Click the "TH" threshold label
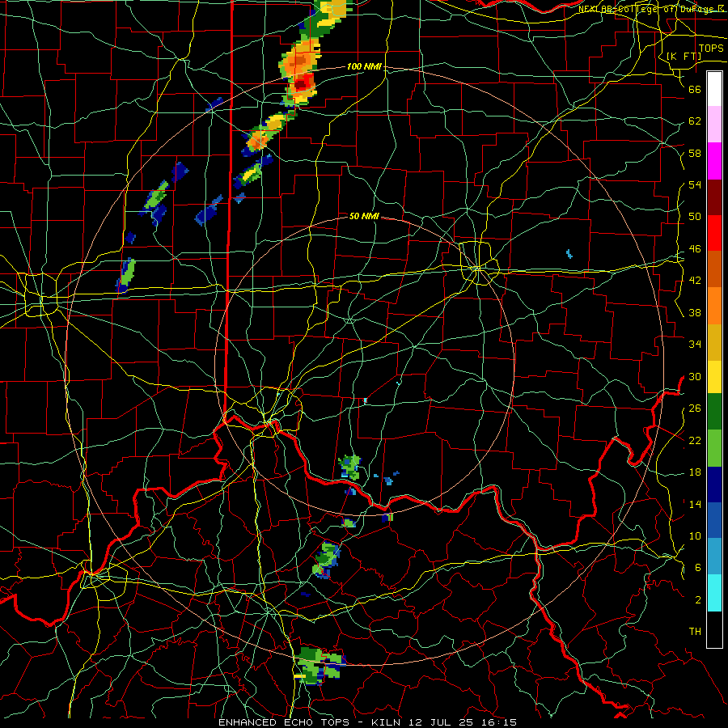 [x=695, y=632]
